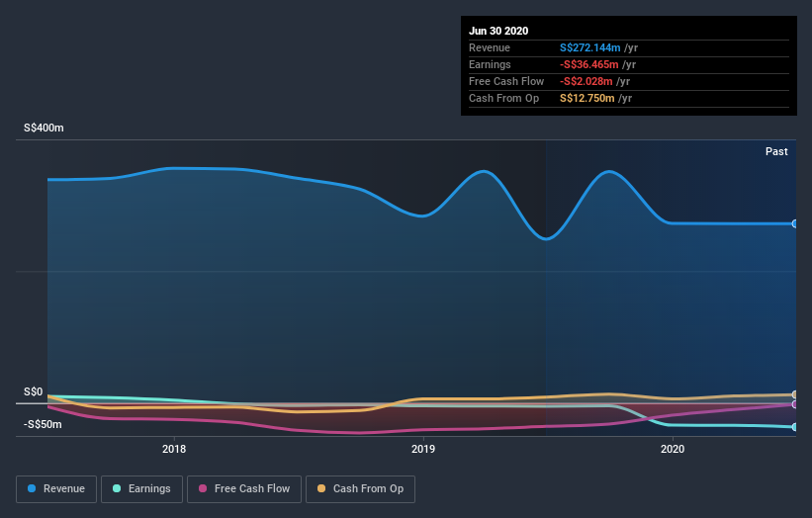
Task: Click the Past period label
Action: point(776,151)
